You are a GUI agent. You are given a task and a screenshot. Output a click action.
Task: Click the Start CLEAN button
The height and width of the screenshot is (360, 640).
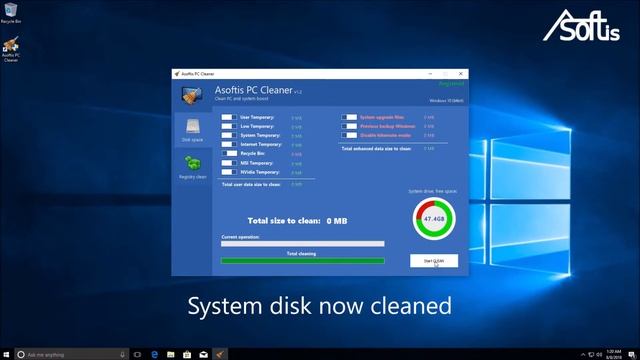(x=434, y=261)
